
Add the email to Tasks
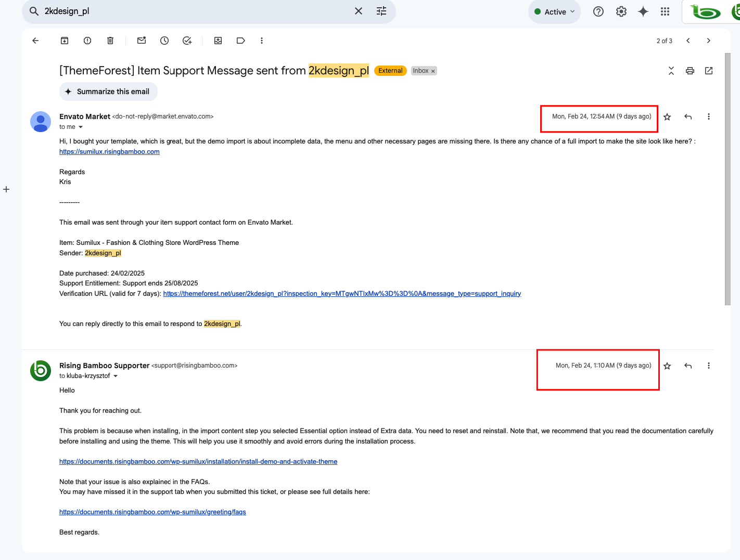[x=187, y=41]
